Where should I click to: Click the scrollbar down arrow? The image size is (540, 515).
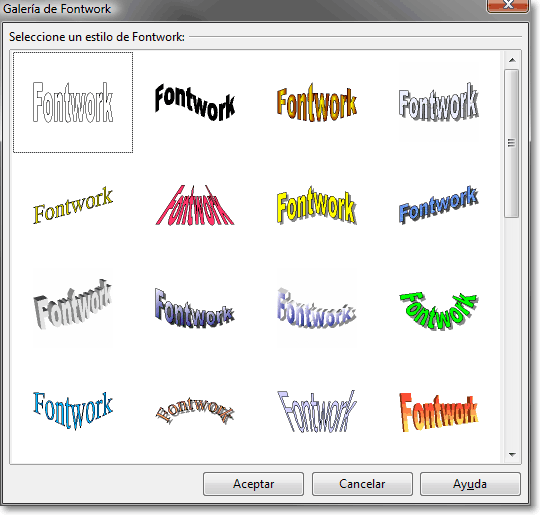click(x=512, y=455)
